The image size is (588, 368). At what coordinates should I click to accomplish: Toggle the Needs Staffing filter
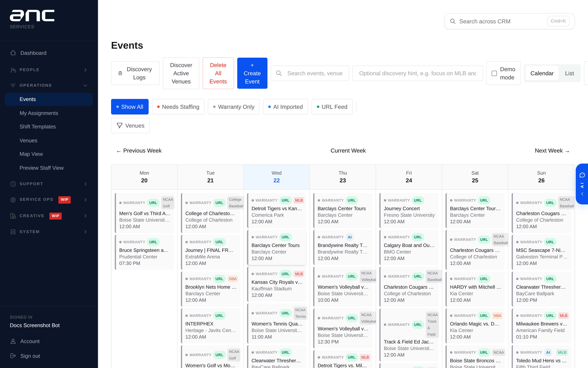[178, 107]
